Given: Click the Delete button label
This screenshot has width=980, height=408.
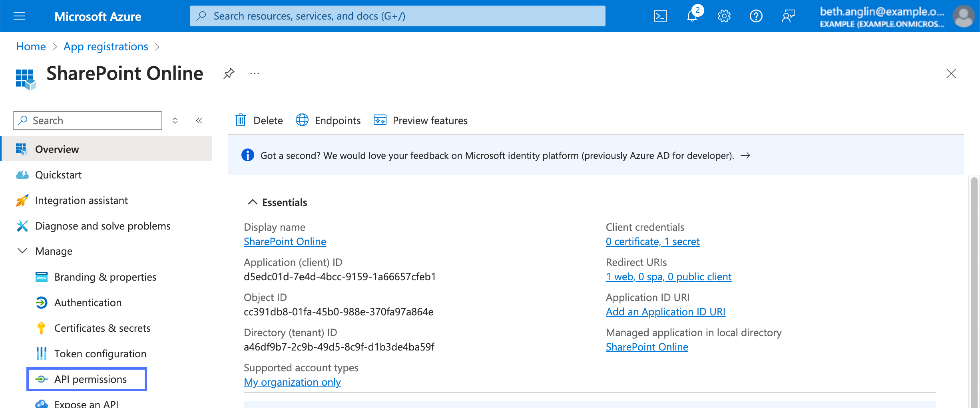Looking at the screenshot, I should 268,121.
